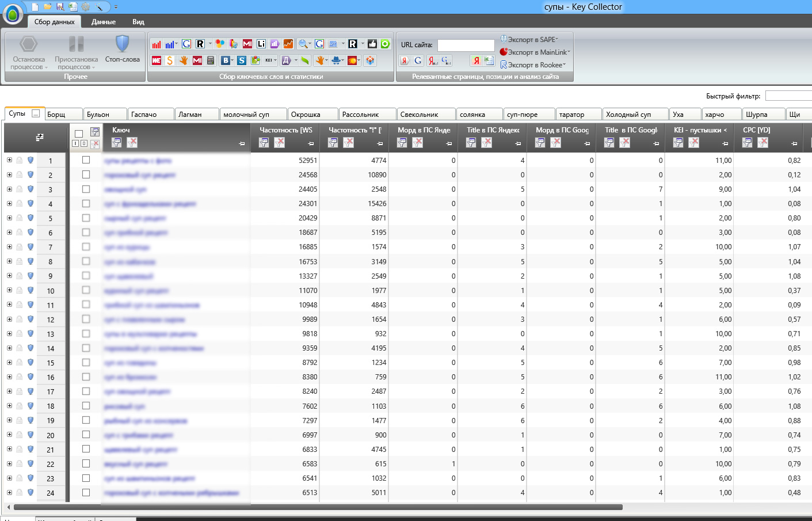Open the Экспорт в SAPE dropdown
The image size is (812, 521).
click(x=529, y=39)
